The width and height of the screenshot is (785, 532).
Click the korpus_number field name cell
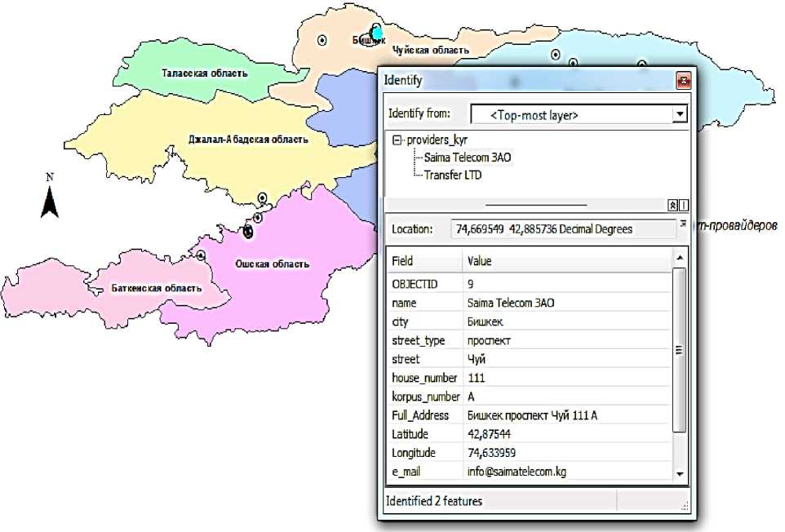[425, 397]
